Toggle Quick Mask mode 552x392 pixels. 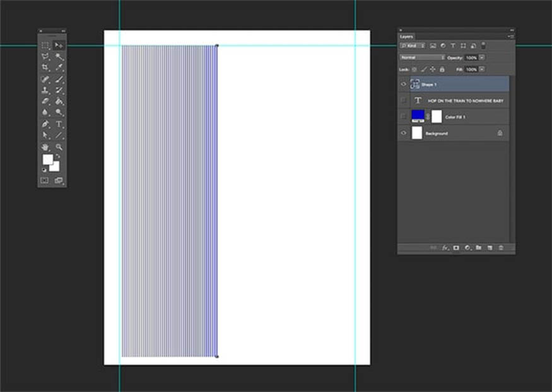coord(45,180)
